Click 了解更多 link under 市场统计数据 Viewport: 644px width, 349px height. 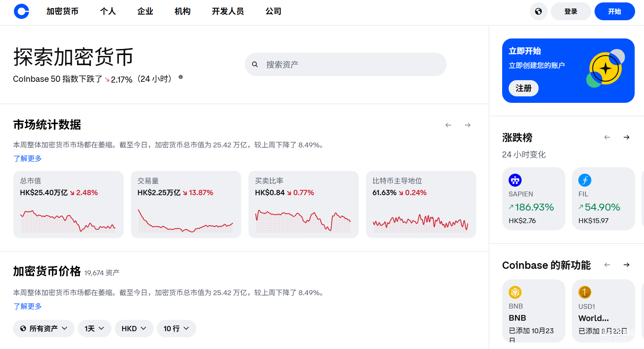(28, 158)
